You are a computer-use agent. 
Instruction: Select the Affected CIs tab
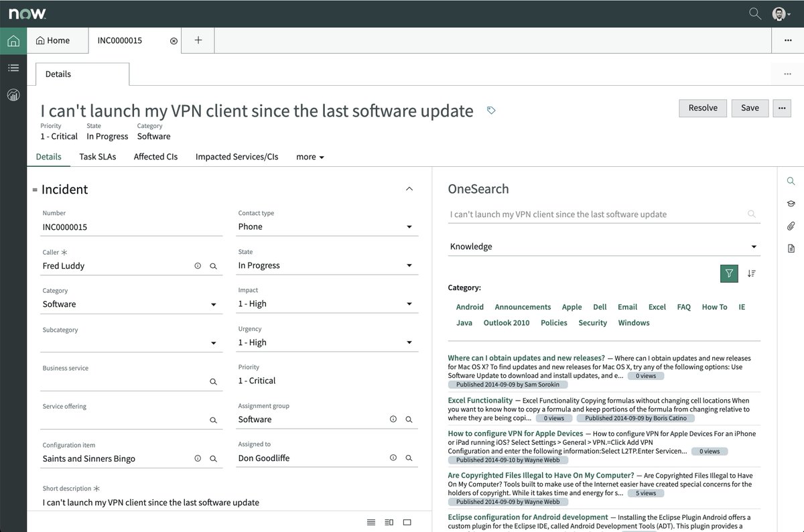coord(155,157)
